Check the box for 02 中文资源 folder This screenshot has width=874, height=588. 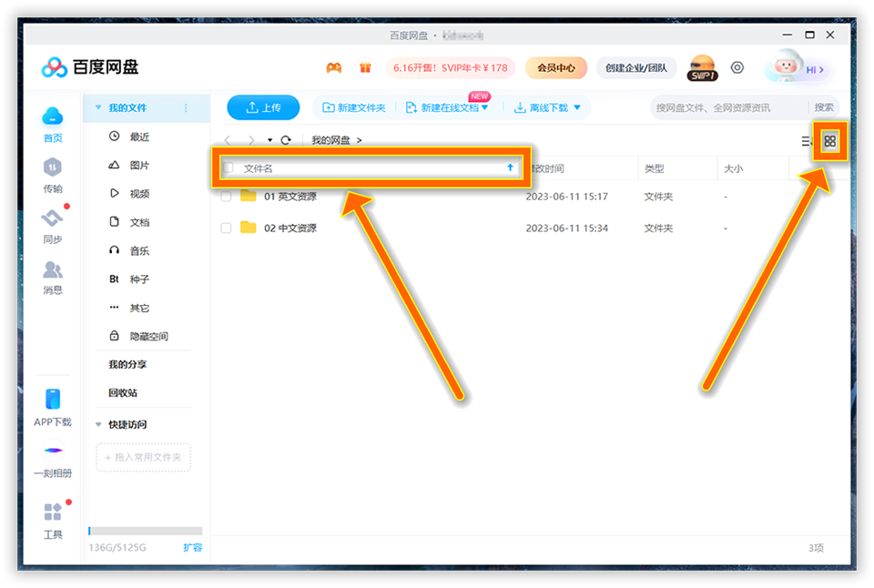pyautogui.click(x=227, y=228)
